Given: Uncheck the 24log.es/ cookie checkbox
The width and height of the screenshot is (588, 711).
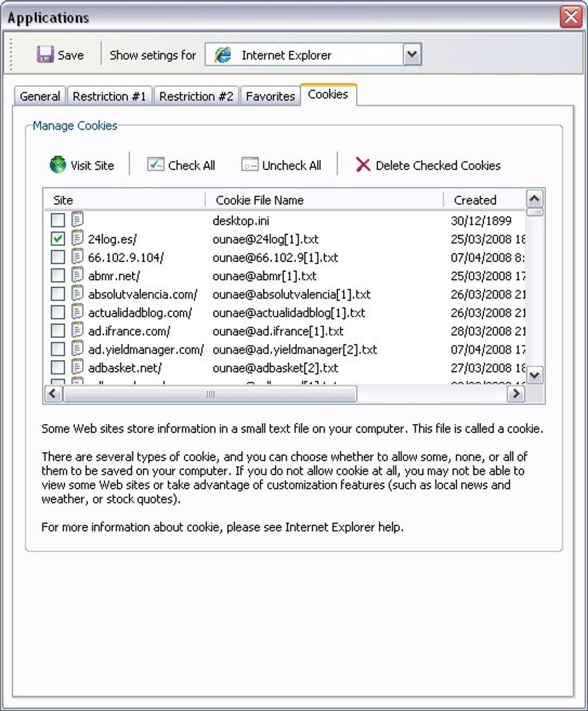Looking at the screenshot, I should pos(58,239).
